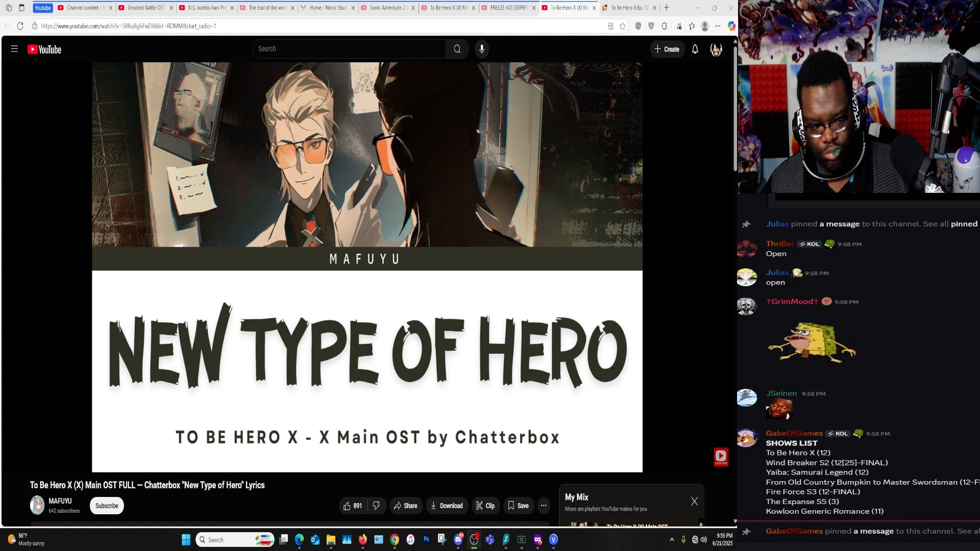Bookmark this page with the star icon
The height and width of the screenshot is (551, 980).
tap(623, 26)
